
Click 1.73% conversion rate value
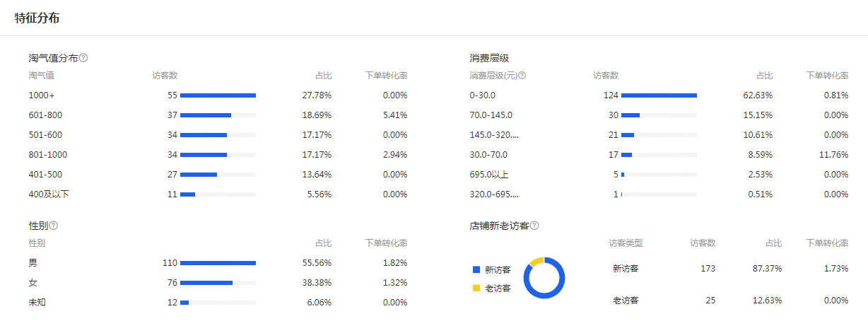click(x=835, y=269)
